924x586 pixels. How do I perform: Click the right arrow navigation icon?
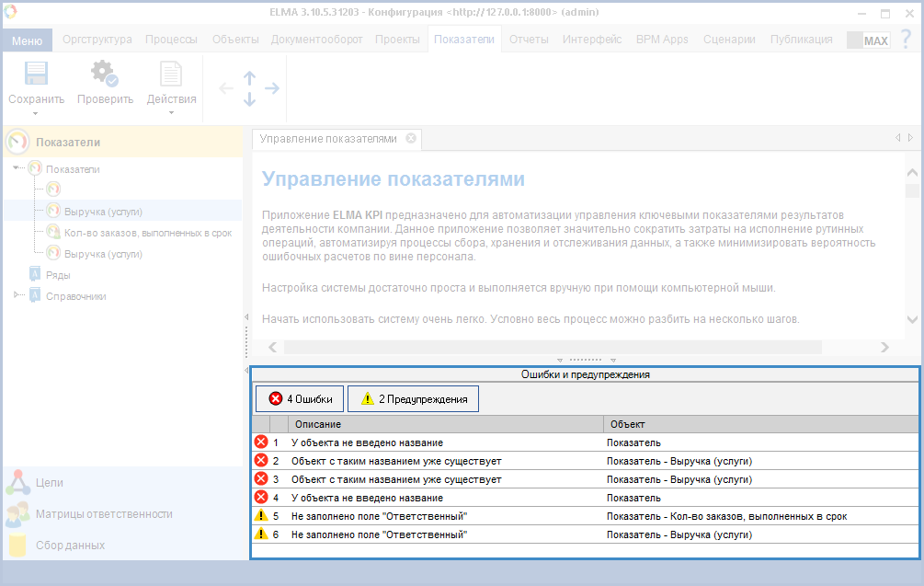272,88
